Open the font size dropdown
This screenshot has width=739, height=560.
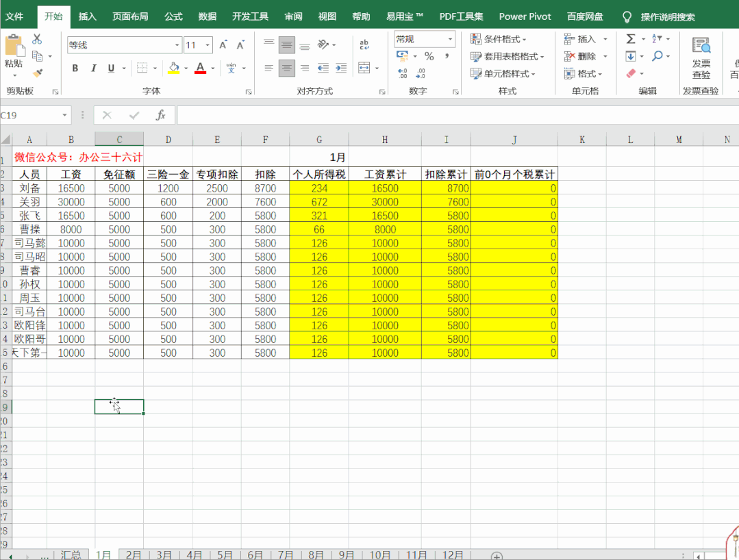click(208, 45)
